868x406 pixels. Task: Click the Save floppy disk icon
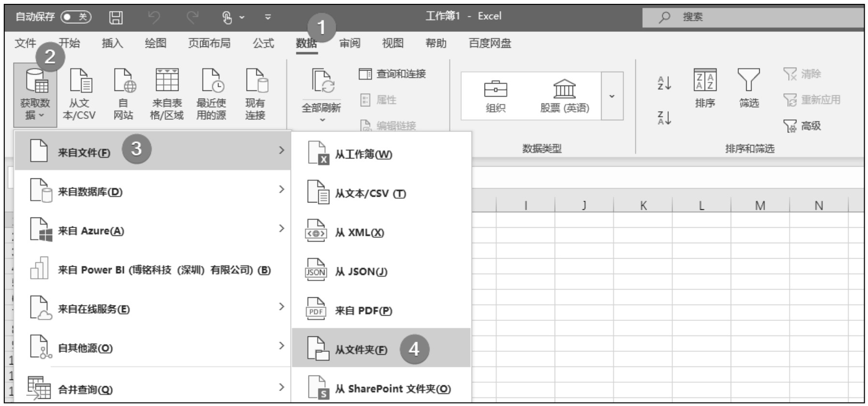[116, 17]
